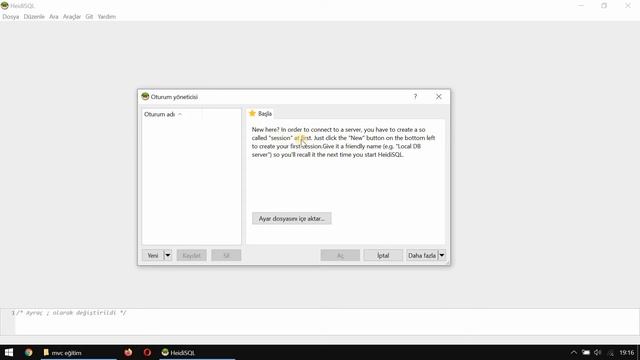Screen dimensions: 640x360
Task: Open Firefox from the taskbar
Action: point(128,352)
